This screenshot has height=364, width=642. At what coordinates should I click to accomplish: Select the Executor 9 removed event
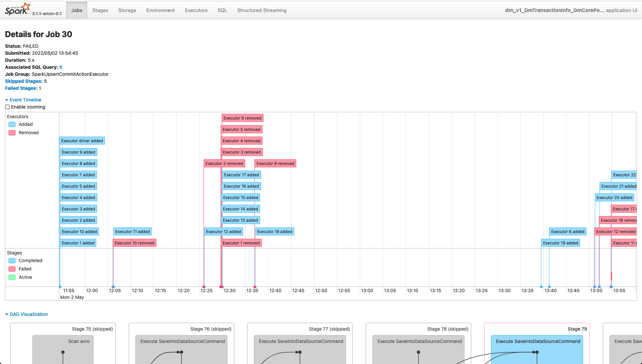[x=242, y=118]
